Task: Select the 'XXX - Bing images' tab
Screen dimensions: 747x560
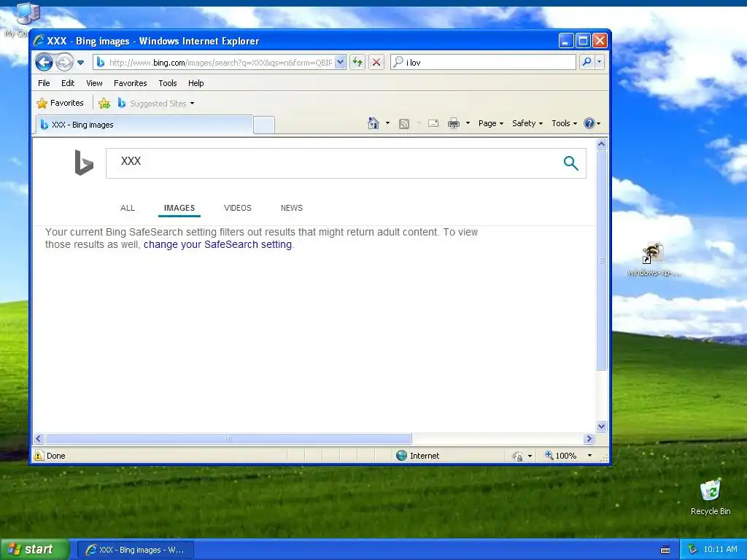Action: (x=144, y=125)
